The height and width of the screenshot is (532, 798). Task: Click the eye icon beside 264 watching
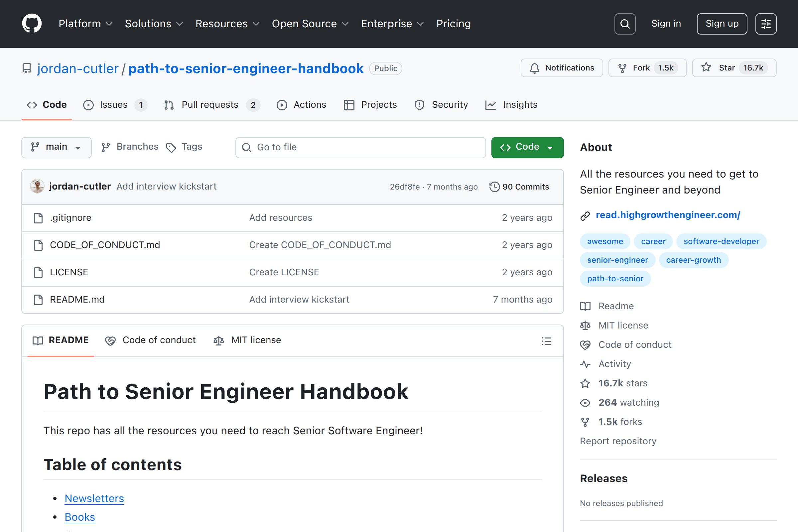click(585, 403)
